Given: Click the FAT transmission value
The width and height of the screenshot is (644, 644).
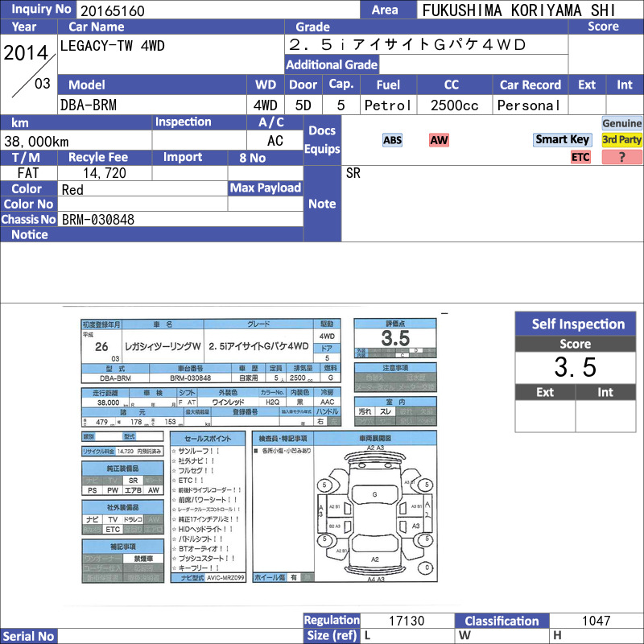Looking at the screenshot, I should pos(28,173).
